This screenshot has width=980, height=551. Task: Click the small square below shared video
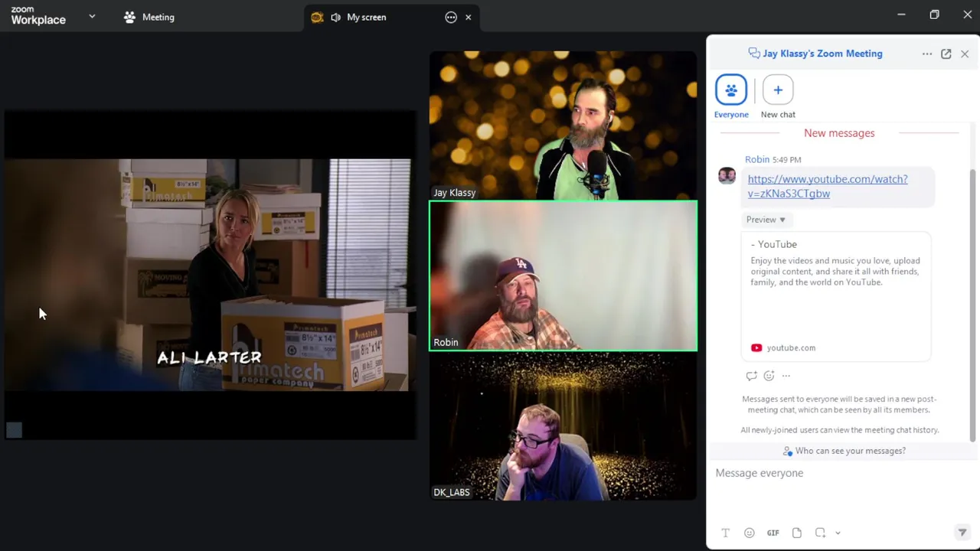point(14,430)
